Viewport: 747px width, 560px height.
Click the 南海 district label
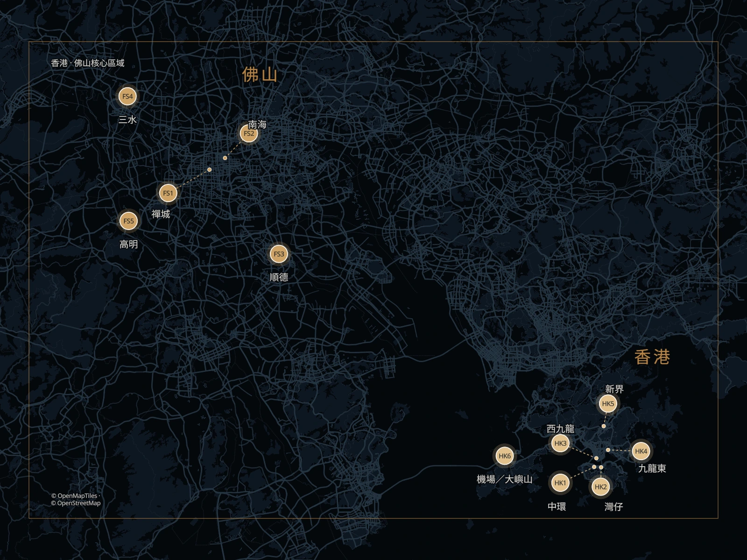(x=257, y=124)
